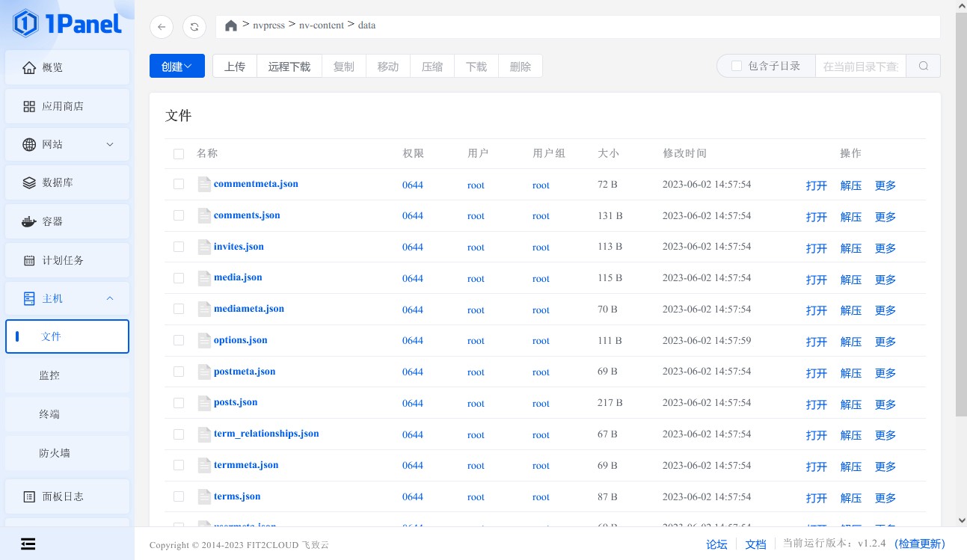
Task: Open more (更多) actions for options.json
Action: coord(885,342)
